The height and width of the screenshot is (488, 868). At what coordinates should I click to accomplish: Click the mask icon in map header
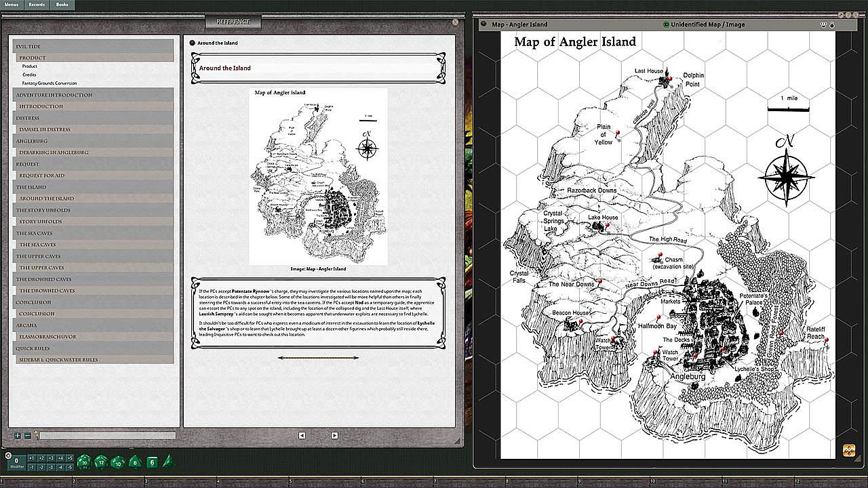click(824, 25)
